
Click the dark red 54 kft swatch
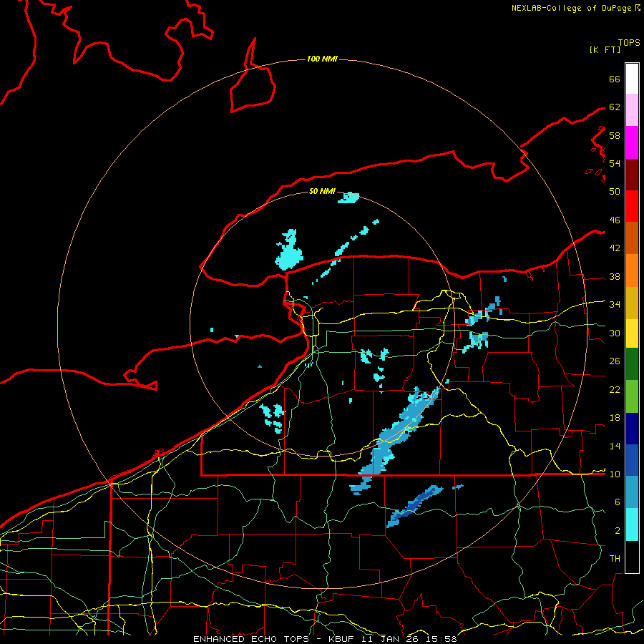click(x=632, y=175)
